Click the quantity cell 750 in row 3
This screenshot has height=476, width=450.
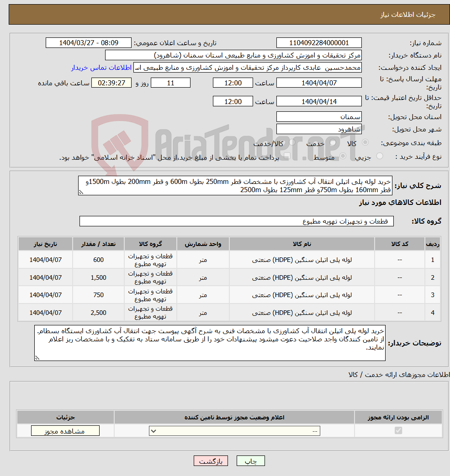click(98, 295)
